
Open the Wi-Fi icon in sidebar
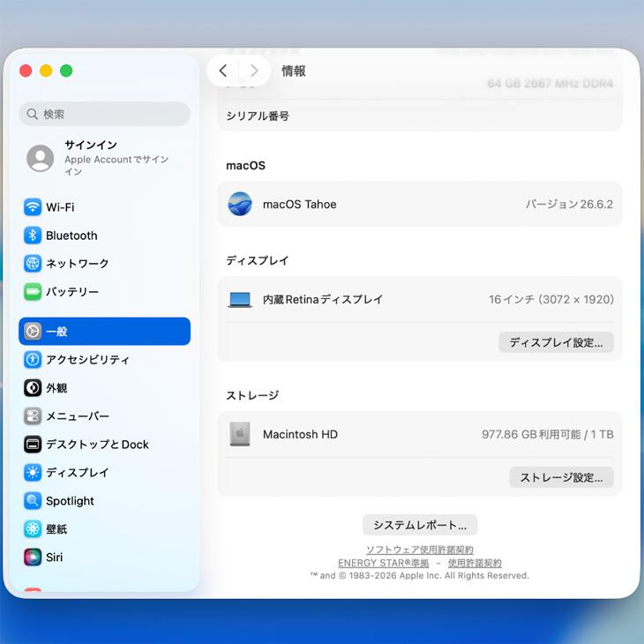tap(33, 207)
